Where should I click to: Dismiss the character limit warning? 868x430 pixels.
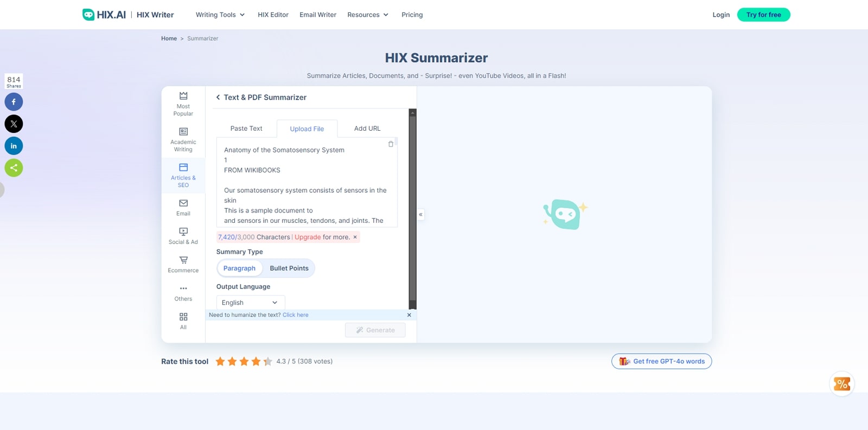coord(355,237)
